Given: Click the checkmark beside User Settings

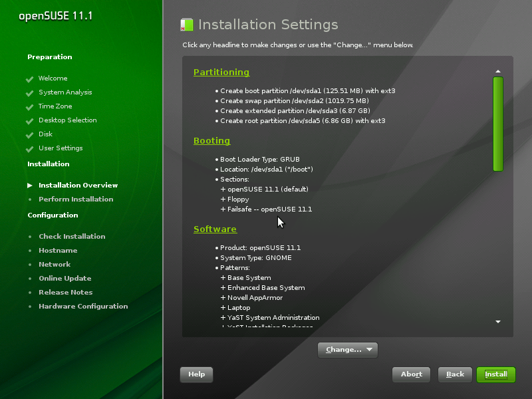Looking at the screenshot, I should click(30, 148).
